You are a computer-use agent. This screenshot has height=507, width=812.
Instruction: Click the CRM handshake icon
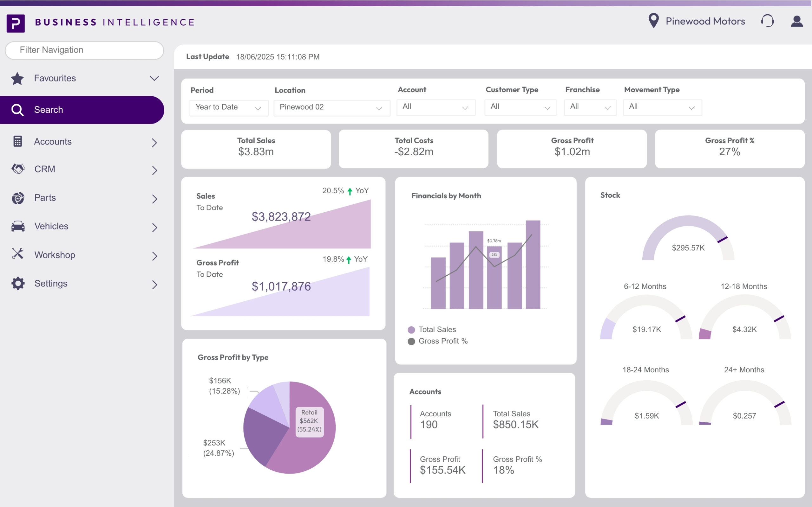pos(18,169)
